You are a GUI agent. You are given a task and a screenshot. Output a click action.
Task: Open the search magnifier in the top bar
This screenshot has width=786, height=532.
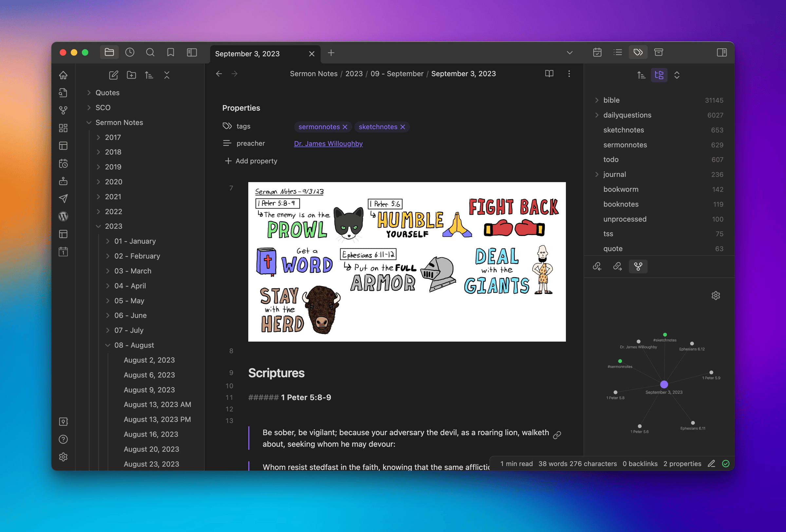[150, 52]
